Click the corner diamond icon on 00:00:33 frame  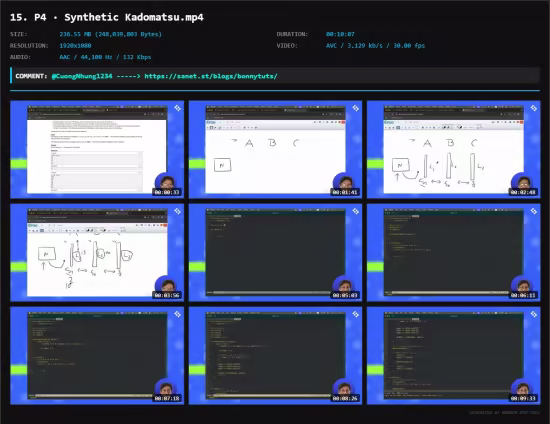pos(177,108)
